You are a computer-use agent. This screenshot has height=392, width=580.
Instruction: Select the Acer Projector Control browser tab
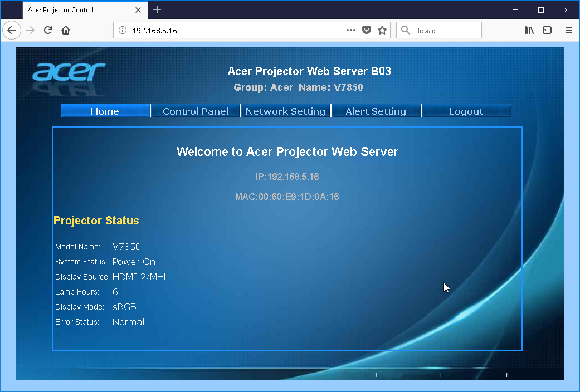[x=85, y=10]
